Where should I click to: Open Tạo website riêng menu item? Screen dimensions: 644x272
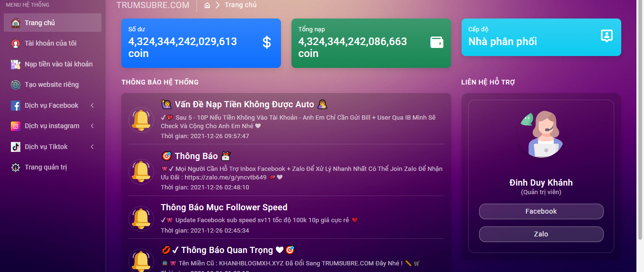[53, 84]
